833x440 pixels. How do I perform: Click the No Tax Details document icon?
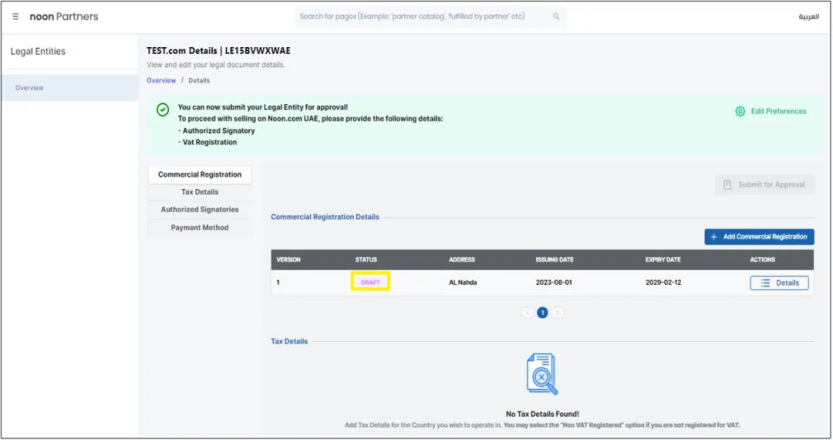click(x=542, y=374)
